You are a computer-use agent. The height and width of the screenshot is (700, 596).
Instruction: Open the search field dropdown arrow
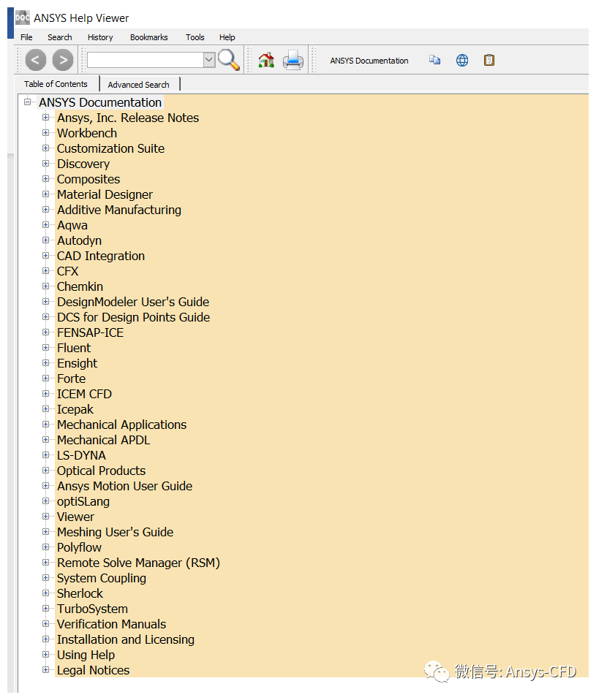click(x=209, y=60)
